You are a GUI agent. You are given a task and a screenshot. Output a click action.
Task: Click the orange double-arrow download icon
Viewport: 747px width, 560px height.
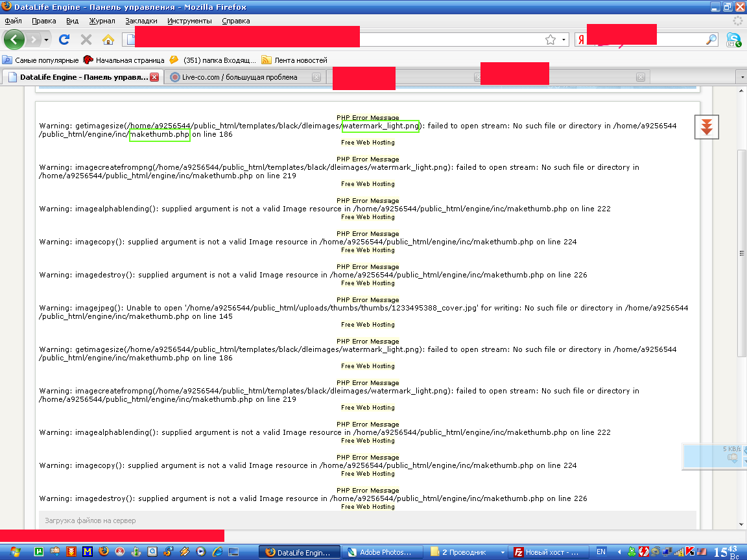[x=707, y=127]
